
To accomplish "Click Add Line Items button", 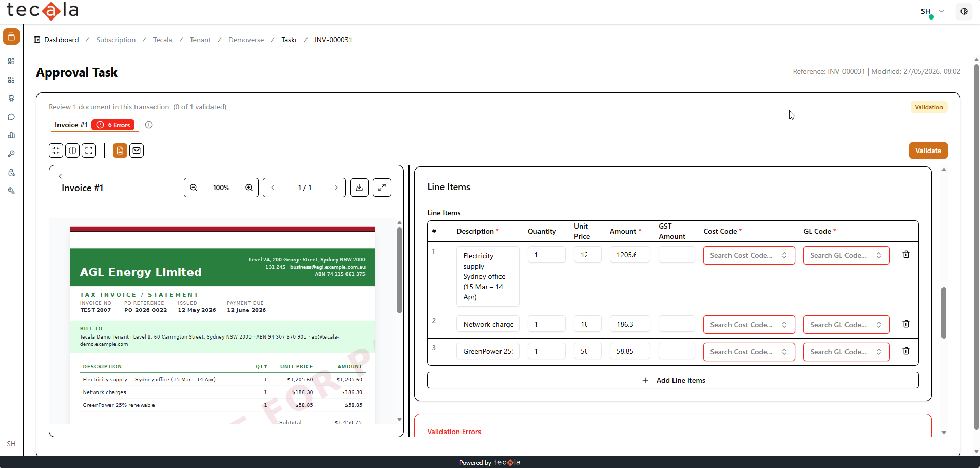I will click(x=672, y=380).
